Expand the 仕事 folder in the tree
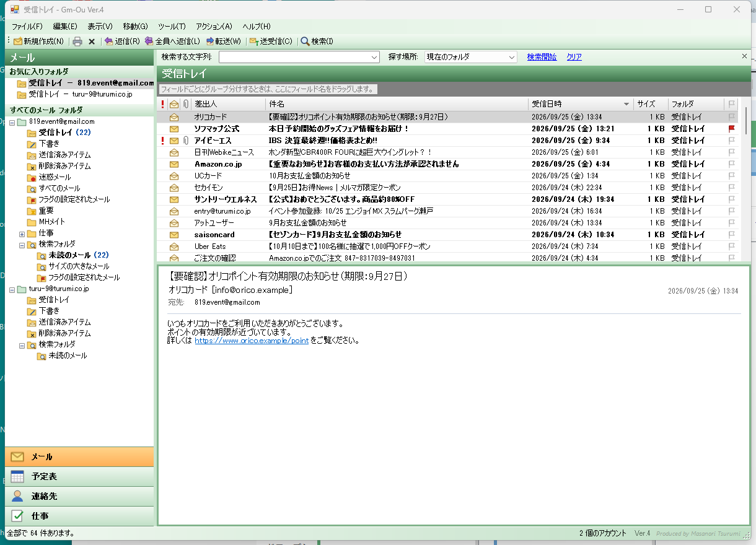 (22, 233)
